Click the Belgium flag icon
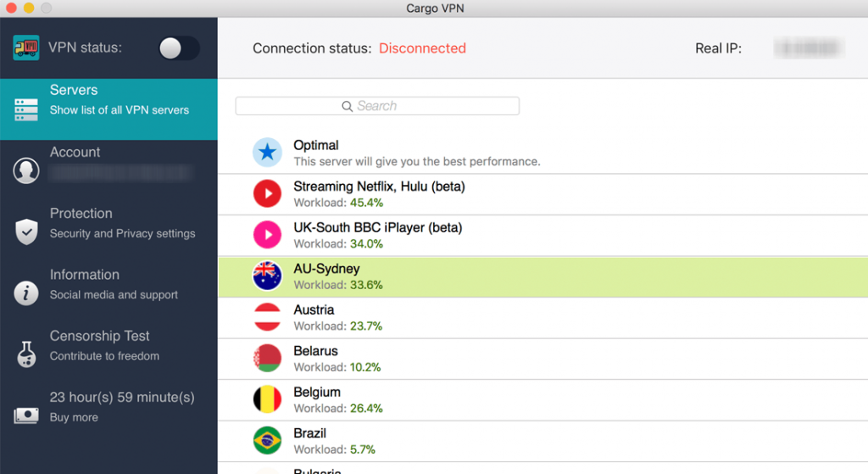This screenshot has height=474, width=868. coord(267,399)
